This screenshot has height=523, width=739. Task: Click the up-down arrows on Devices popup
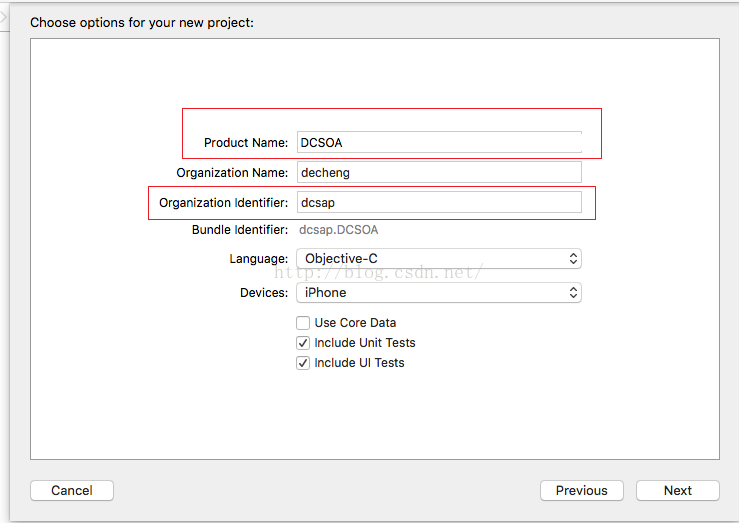pyautogui.click(x=573, y=293)
